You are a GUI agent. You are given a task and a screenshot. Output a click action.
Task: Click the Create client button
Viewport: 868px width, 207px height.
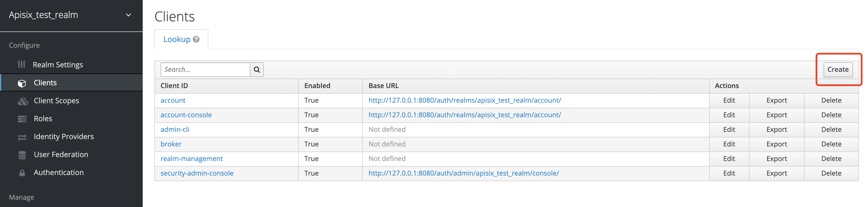pyautogui.click(x=837, y=70)
